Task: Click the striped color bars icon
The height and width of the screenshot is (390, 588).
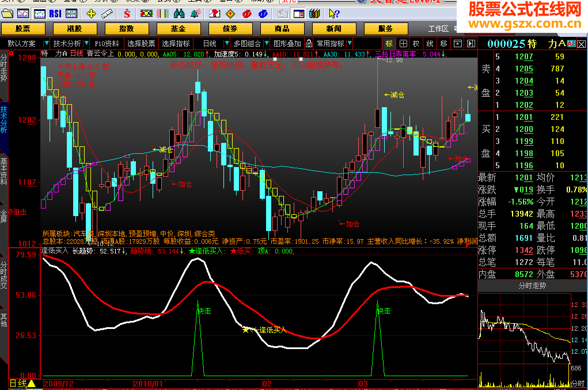Action: tap(163, 14)
